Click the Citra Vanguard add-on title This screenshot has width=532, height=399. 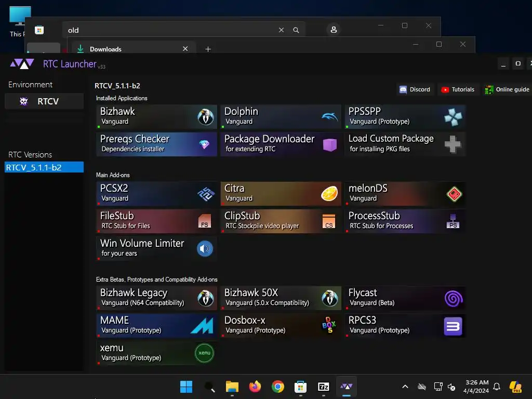coord(234,188)
